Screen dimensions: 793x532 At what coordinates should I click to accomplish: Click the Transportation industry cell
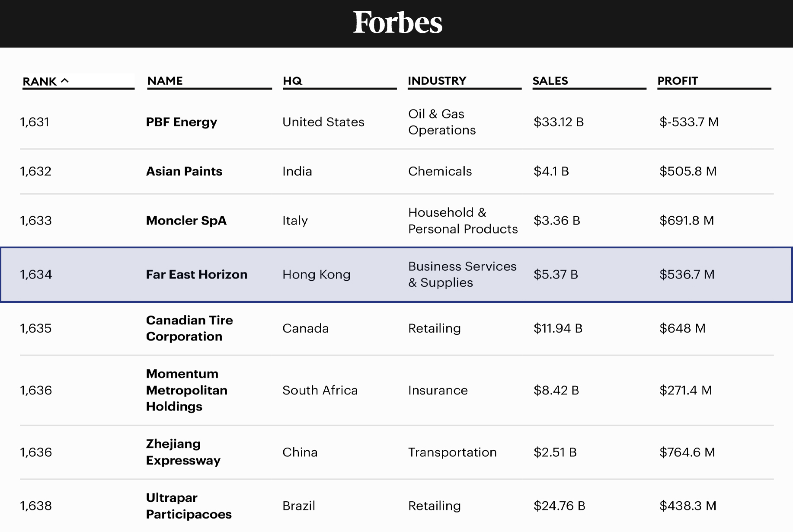click(452, 452)
